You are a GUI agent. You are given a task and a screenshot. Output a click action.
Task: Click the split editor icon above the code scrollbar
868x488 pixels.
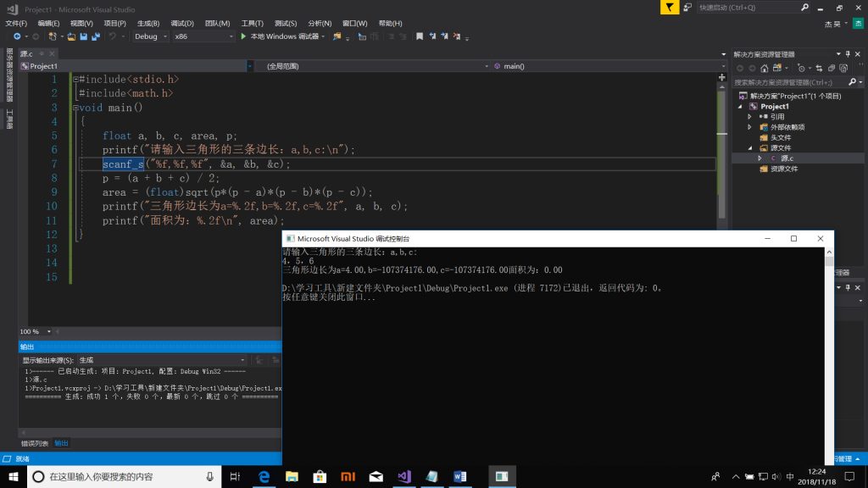(x=722, y=77)
